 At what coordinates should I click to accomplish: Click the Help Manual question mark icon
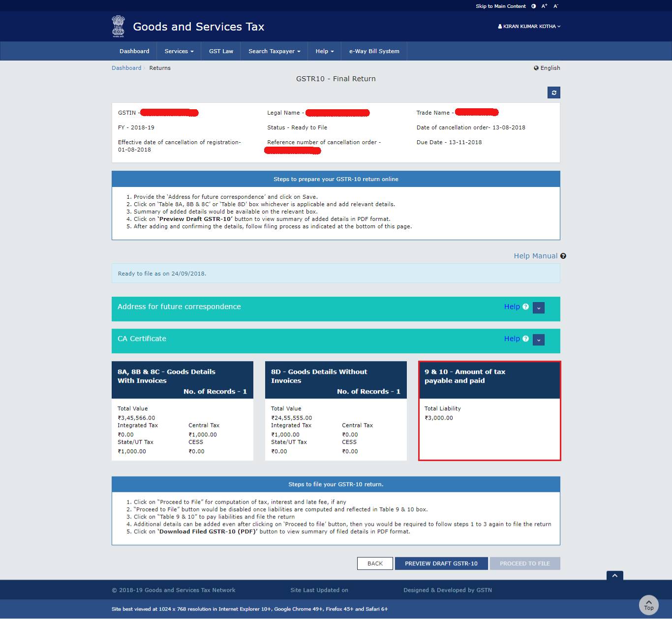[563, 256]
